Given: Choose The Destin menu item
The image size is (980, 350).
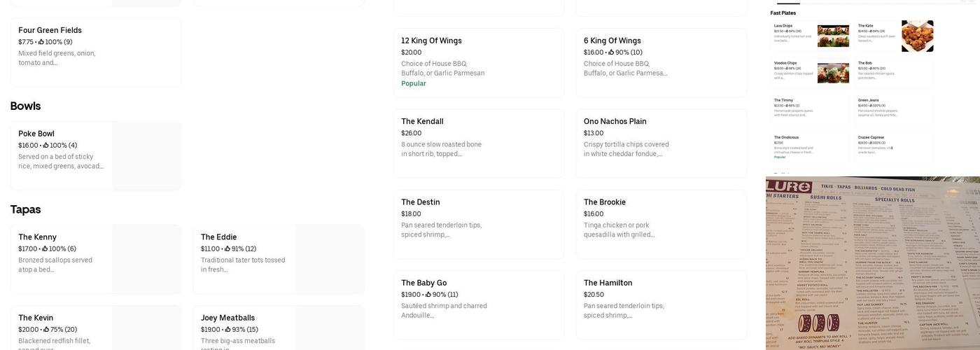Looking at the screenshot, I should pos(478,224).
